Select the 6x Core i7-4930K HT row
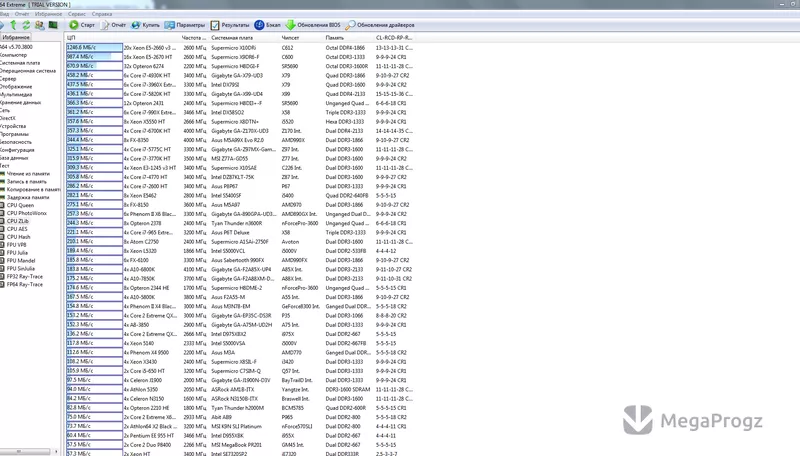 click(x=240, y=75)
